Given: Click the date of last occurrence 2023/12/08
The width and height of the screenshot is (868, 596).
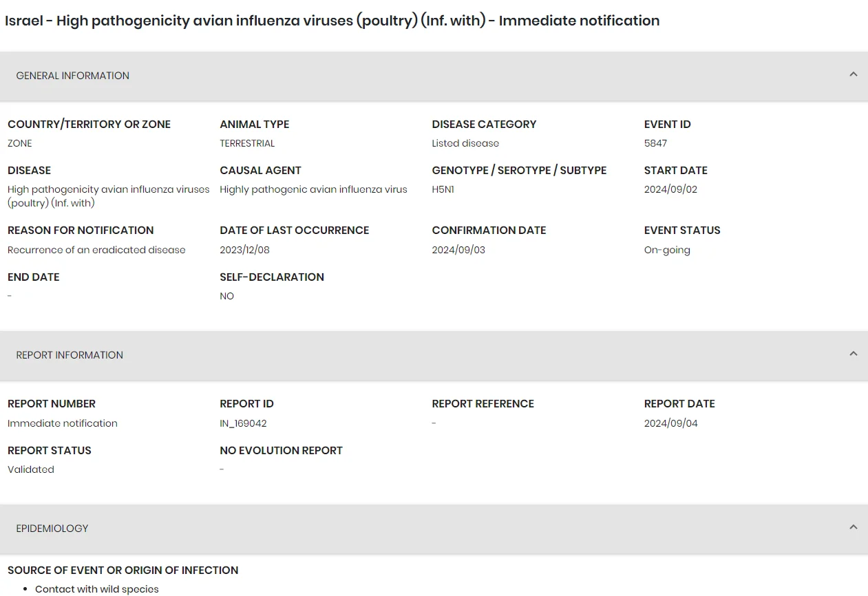Looking at the screenshot, I should click(245, 250).
